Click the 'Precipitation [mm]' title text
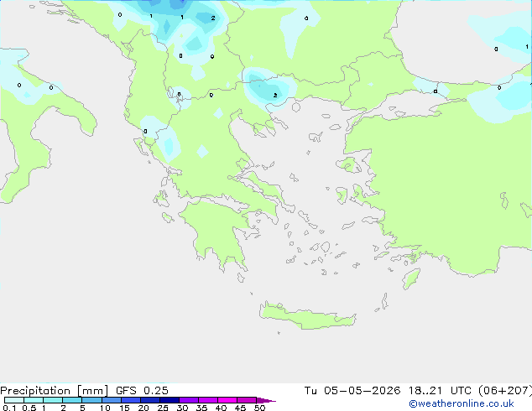 (55, 391)
